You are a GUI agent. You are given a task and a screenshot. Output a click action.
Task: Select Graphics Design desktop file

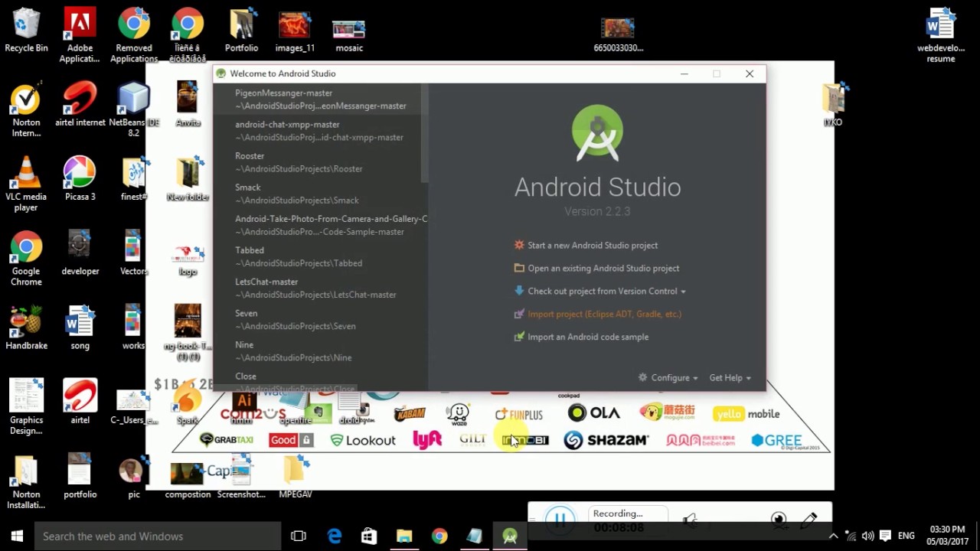click(26, 407)
